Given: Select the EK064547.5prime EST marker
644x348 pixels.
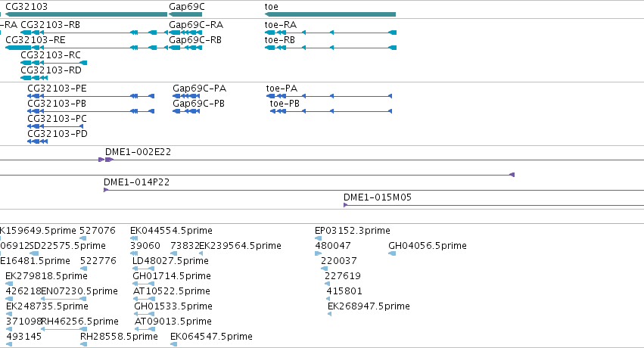Looking at the screenshot, I should tap(174, 344).
